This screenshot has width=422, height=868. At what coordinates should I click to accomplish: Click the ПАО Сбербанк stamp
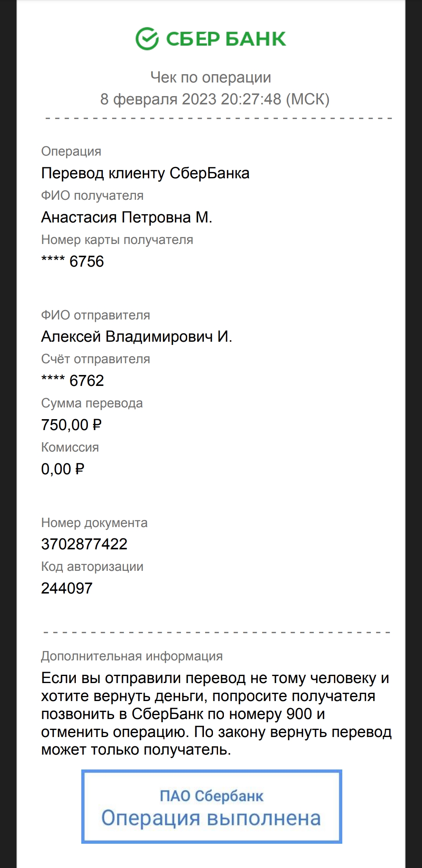212,806
